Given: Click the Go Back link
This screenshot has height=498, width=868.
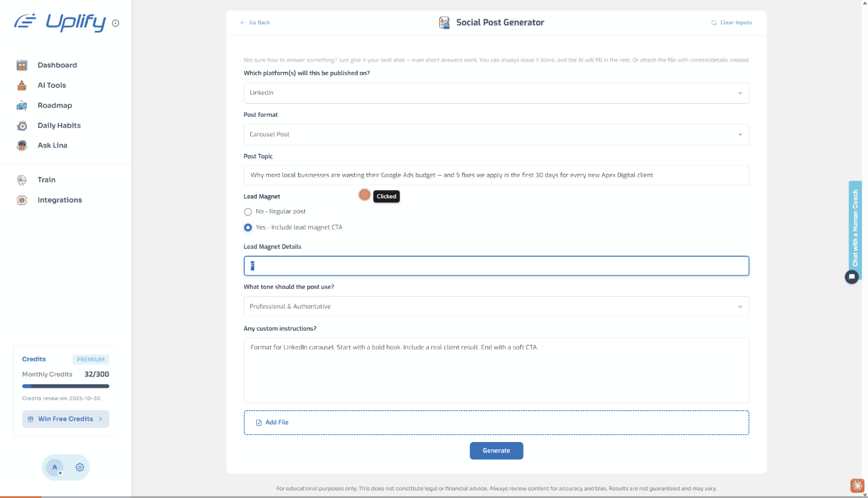Looking at the screenshot, I should coord(255,23).
